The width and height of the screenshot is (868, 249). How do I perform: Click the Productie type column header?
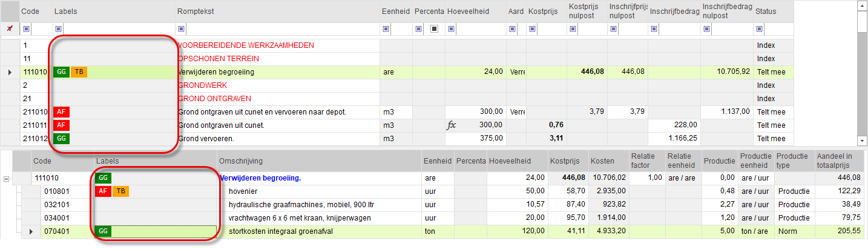[794, 161]
